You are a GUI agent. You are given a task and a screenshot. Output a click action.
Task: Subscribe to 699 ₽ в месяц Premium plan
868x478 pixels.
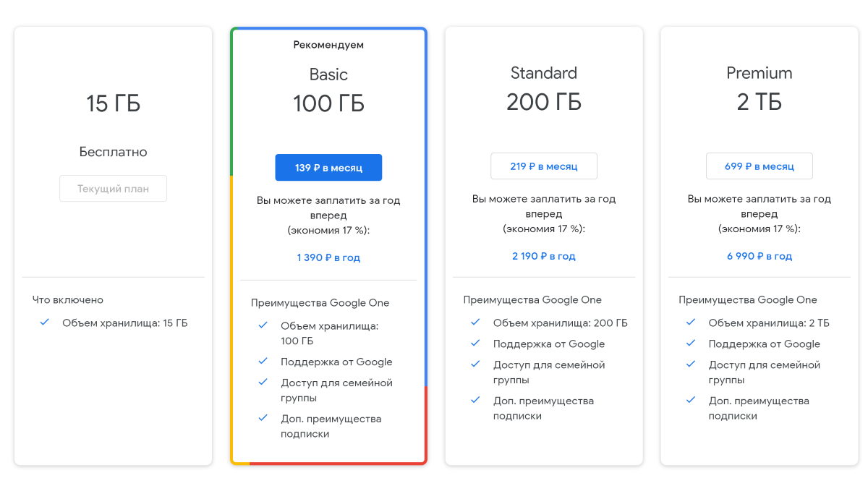[759, 166]
